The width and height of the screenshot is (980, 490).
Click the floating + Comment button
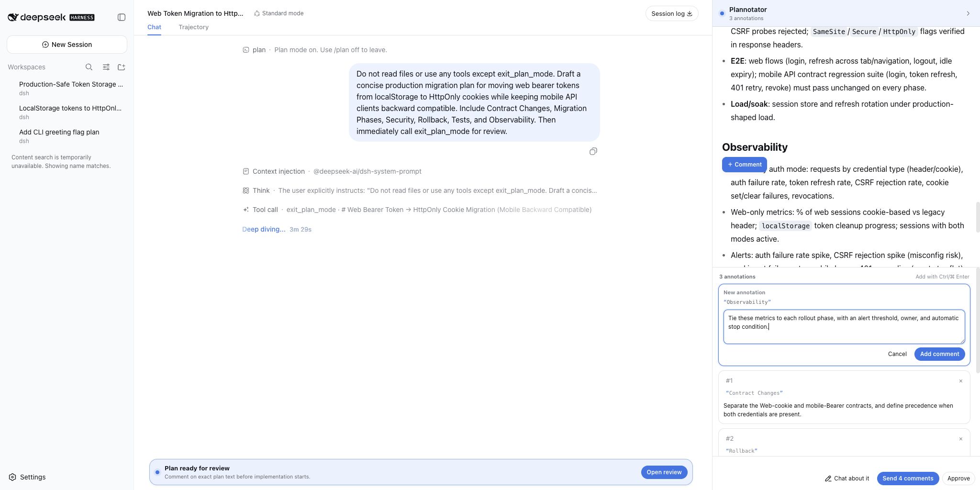point(745,165)
